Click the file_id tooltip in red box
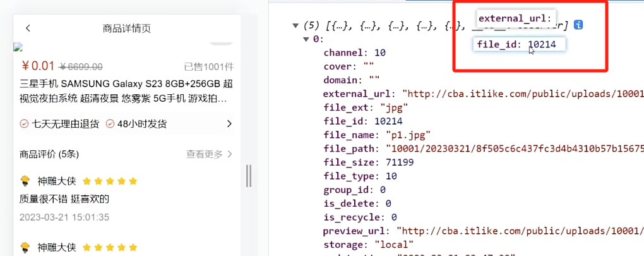 pos(519,44)
